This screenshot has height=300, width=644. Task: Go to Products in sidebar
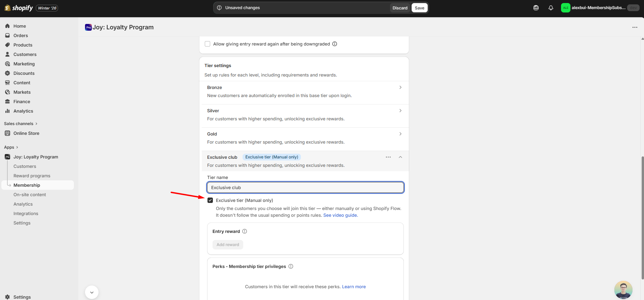click(23, 45)
